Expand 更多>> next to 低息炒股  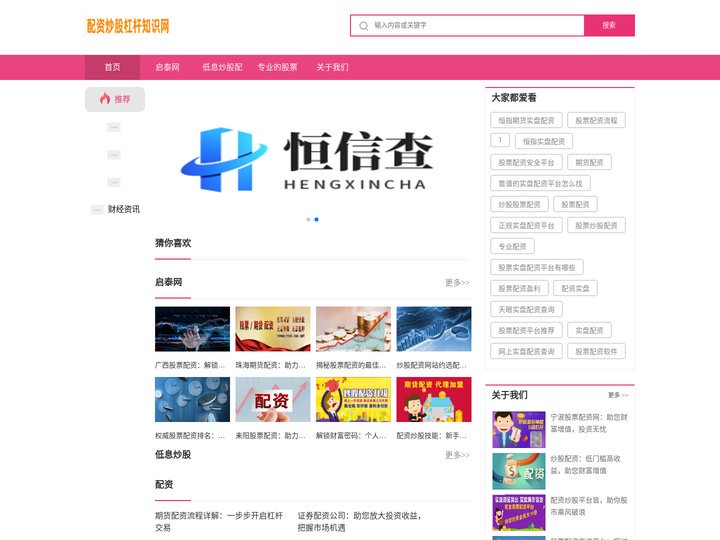[457, 455]
